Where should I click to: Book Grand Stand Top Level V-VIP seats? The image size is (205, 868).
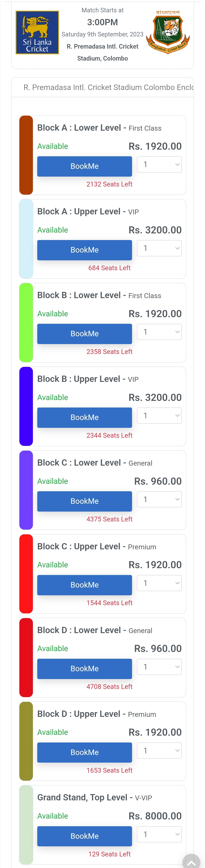(84, 836)
